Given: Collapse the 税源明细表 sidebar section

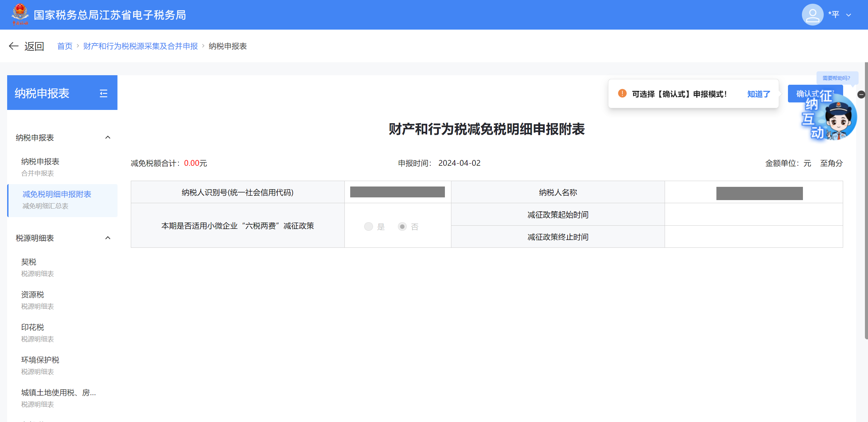Looking at the screenshot, I should [x=108, y=238].
